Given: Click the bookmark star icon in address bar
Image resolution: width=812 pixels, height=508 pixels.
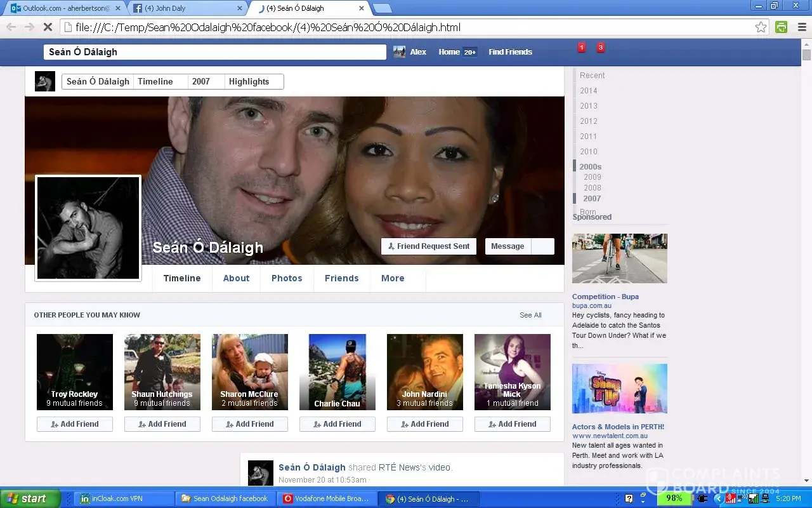Looking at the screenshot, I should click(761, 27).
